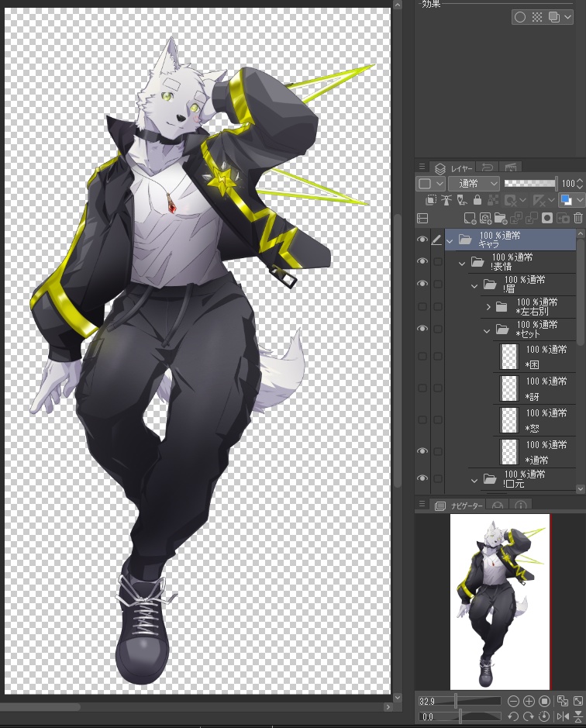
Task: Click the Create Layer Mask icon
Action: [547, 218]
